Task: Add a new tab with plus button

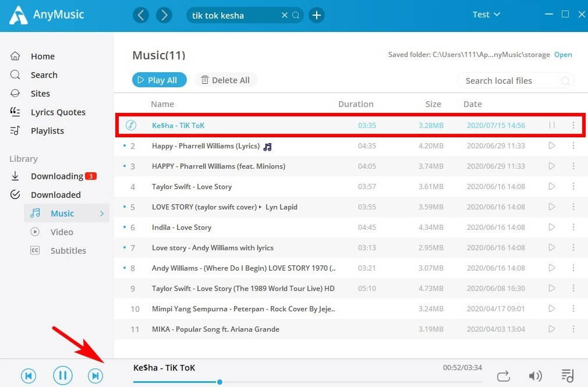Action: tap(317, 15)
